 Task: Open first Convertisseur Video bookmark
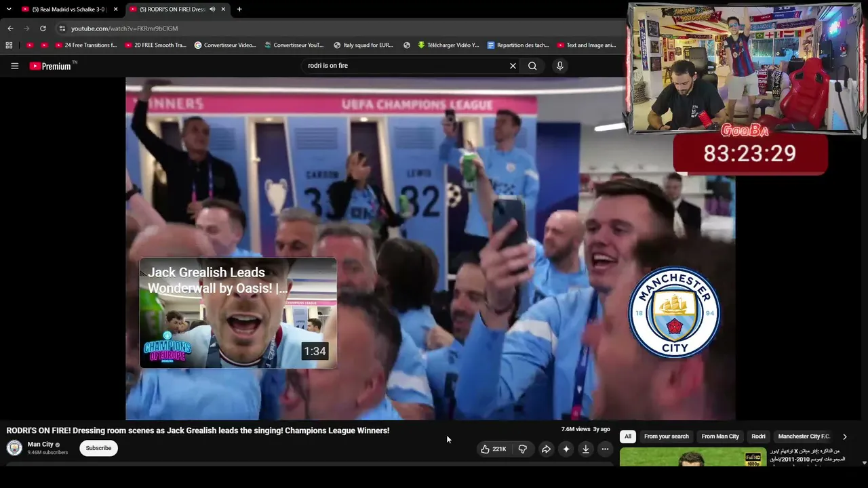click(x=225, y=45)
